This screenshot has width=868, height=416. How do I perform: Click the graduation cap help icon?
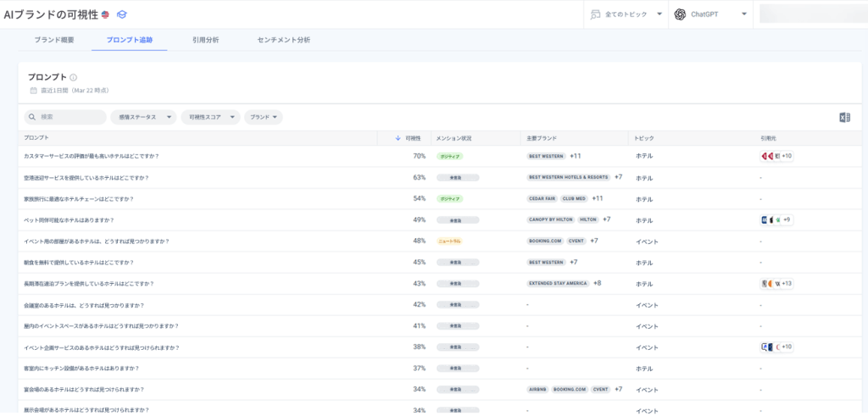click(122, 15)
